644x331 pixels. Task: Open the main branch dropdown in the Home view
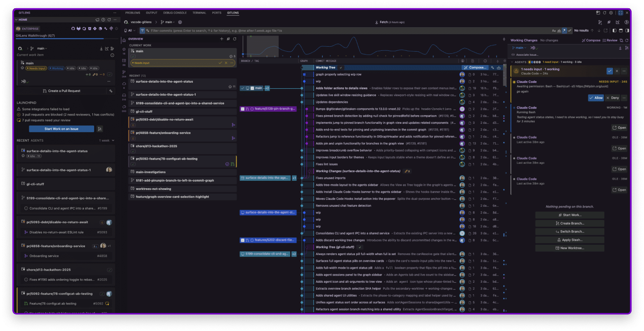(x=42, y=48)
